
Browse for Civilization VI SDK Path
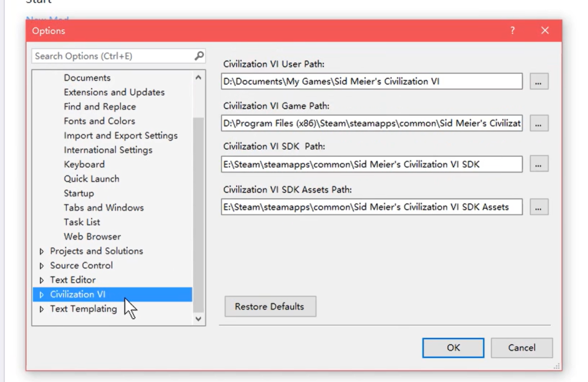click(x=539, y=163)
